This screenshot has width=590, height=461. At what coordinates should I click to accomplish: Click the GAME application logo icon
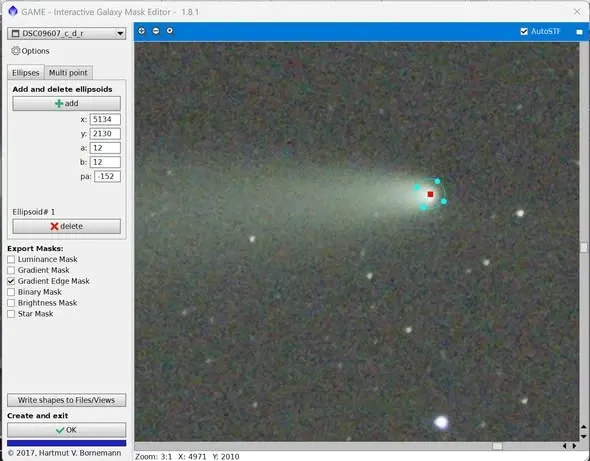13,11
